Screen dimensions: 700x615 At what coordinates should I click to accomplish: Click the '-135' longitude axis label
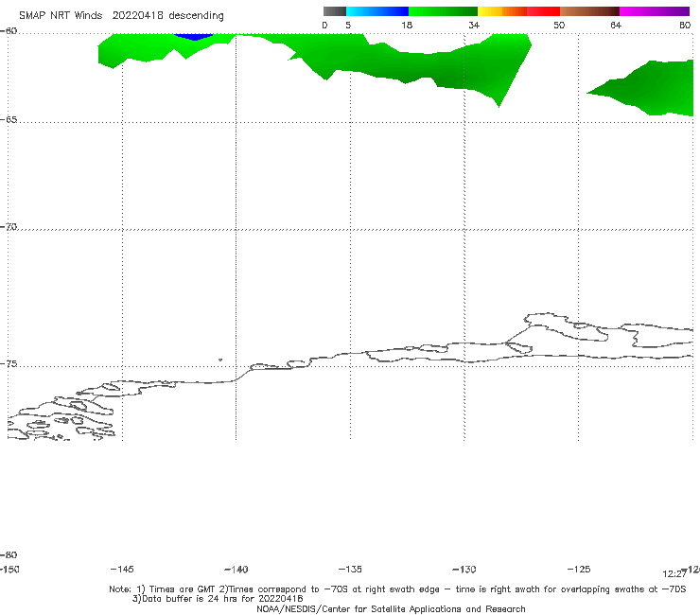click(x=350, y=569)
